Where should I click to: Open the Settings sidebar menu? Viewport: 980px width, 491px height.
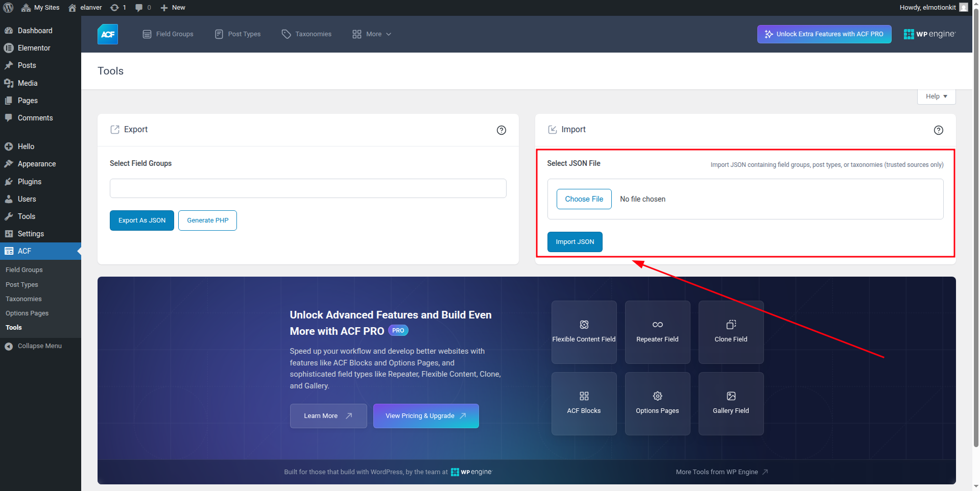[40, 234]
